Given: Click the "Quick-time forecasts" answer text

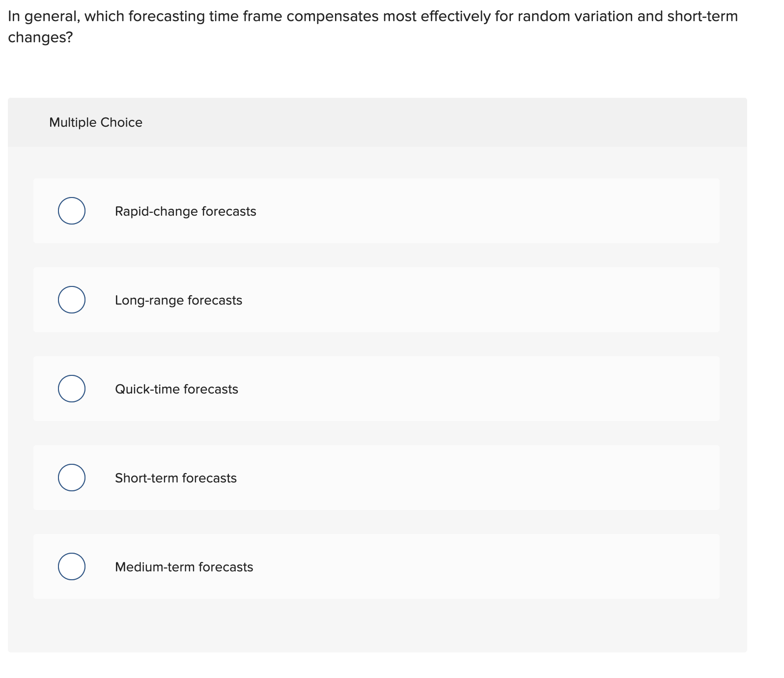Looking at the screenshot, I should pos(176,389).
